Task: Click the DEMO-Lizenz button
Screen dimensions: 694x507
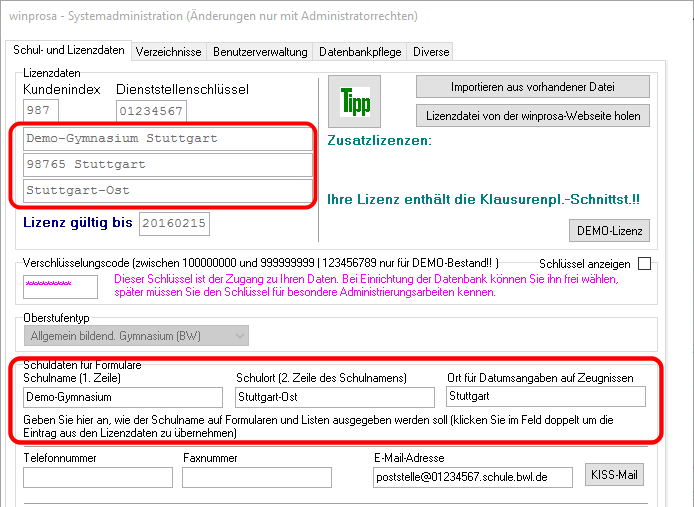Action: pos(608,230)
